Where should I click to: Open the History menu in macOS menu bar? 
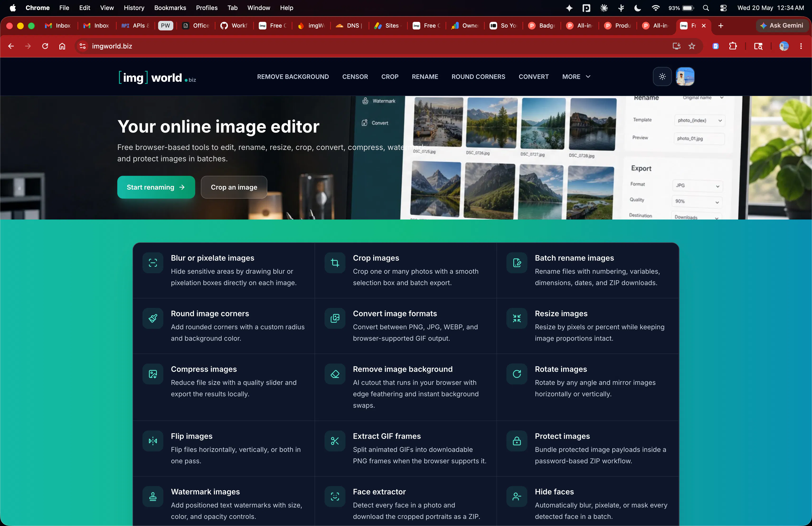(x=134, y=8)
